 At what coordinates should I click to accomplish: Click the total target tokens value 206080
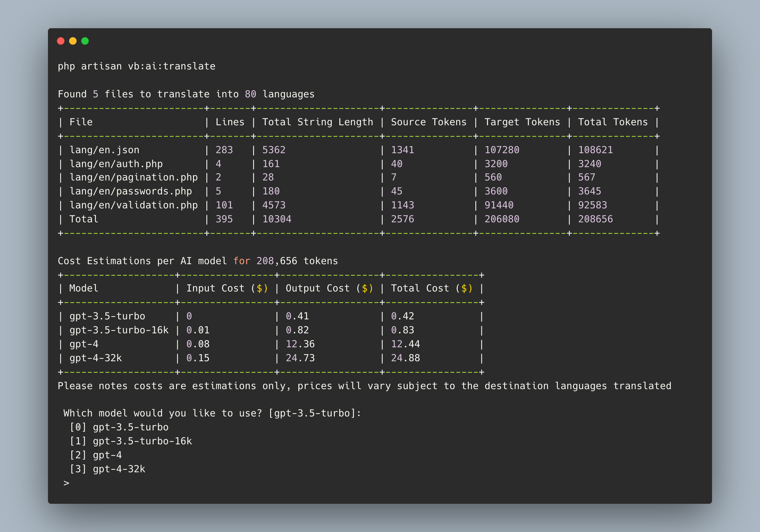(x=502, y=219)
